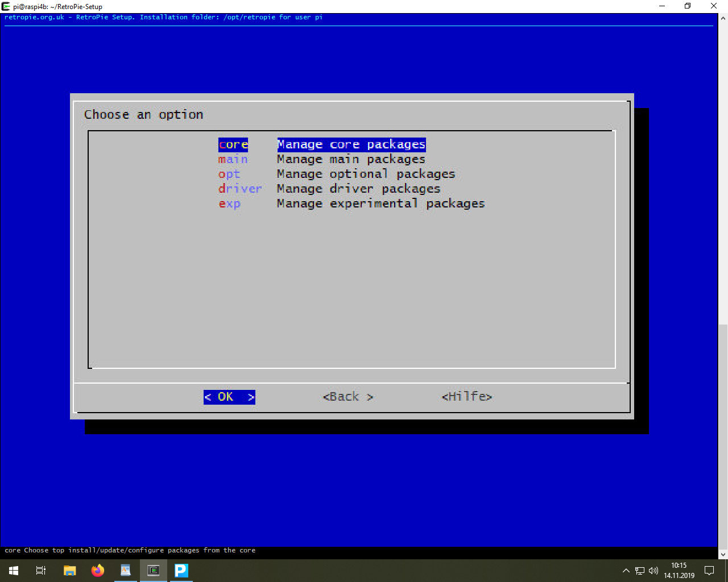Open the document app taskbar icon
The height and width of the screenshot is (582, 728).
pyautogui.click(x=126, y=571)
